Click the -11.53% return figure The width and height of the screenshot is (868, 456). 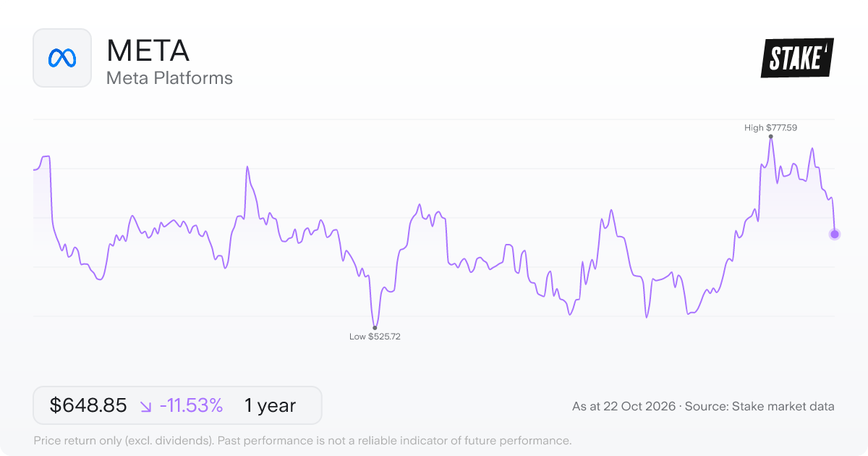[191, 406]
